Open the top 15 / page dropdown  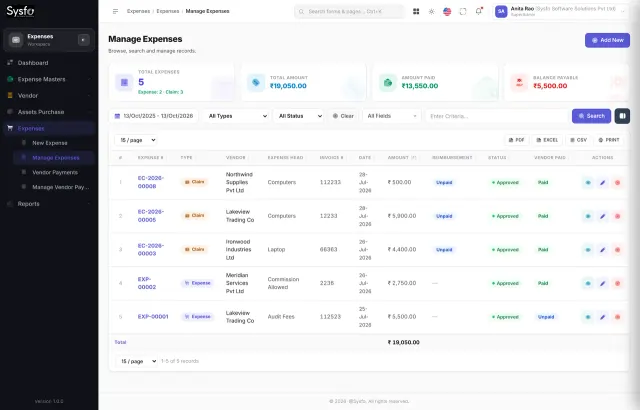click(136, 140)
